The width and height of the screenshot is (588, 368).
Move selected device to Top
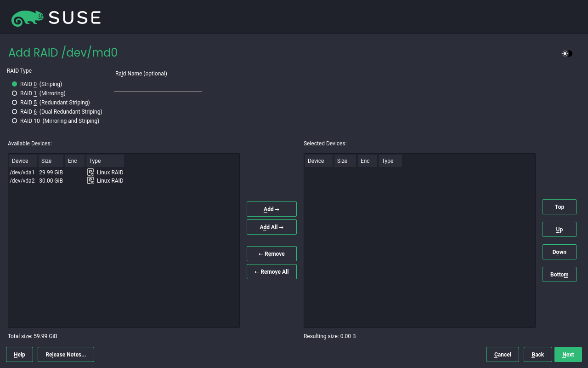pyautogui.click(x=559, y=207)
